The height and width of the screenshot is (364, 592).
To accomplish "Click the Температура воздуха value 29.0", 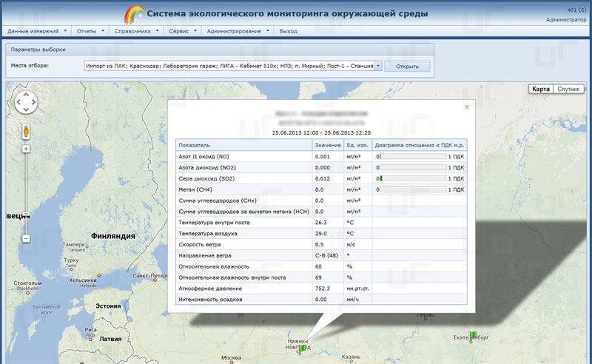I will [321, 233].
